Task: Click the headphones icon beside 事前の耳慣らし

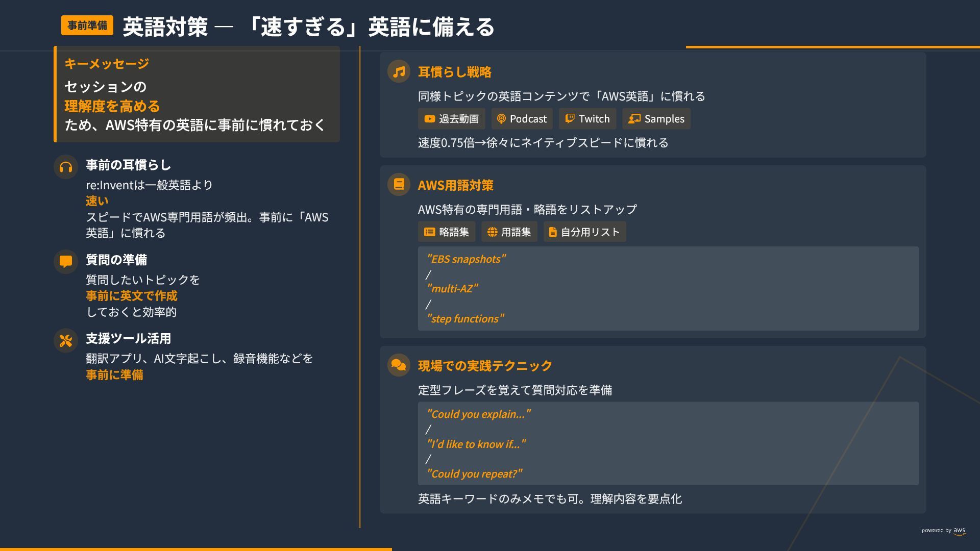Action: [66, 167]
